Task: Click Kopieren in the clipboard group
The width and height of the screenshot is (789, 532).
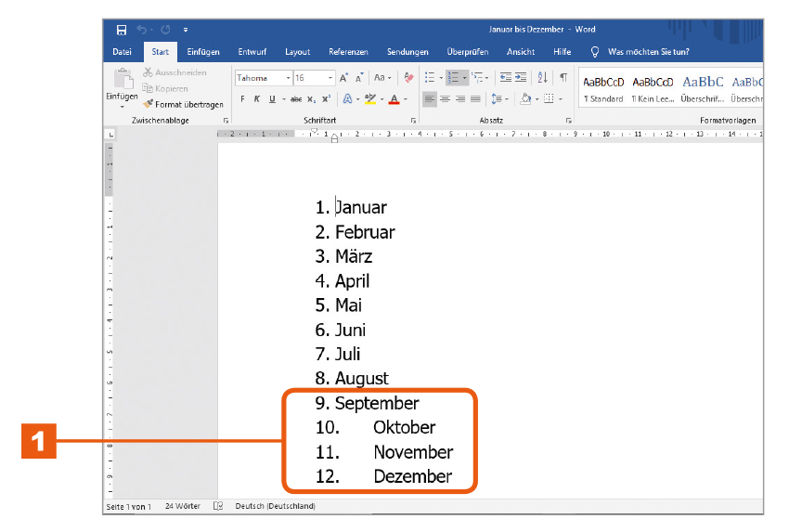Action: click(165, 88)
